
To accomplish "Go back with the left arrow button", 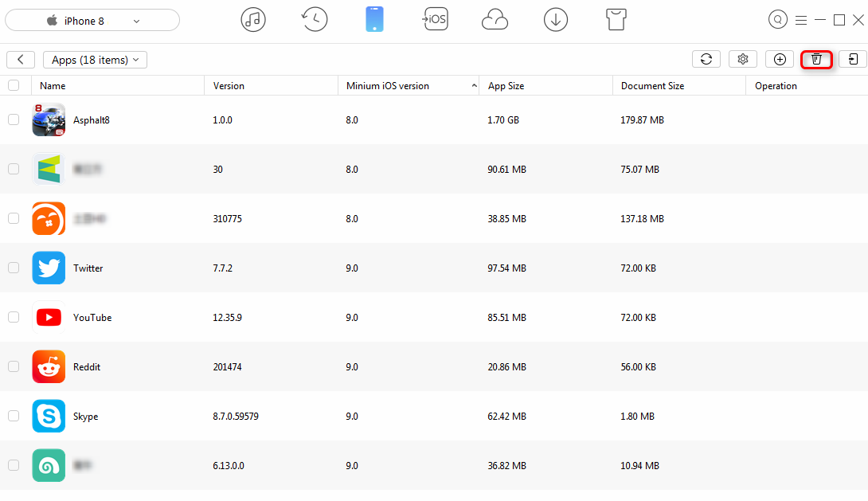I will [x=21, y=60].
